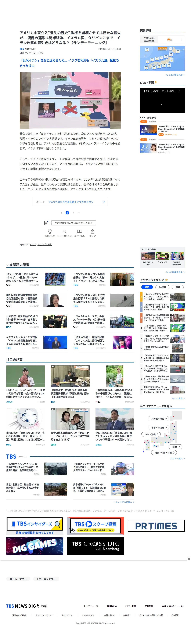Go to article page 3
The height and width of the screenshot is (644, 191).
coord(73,213)
